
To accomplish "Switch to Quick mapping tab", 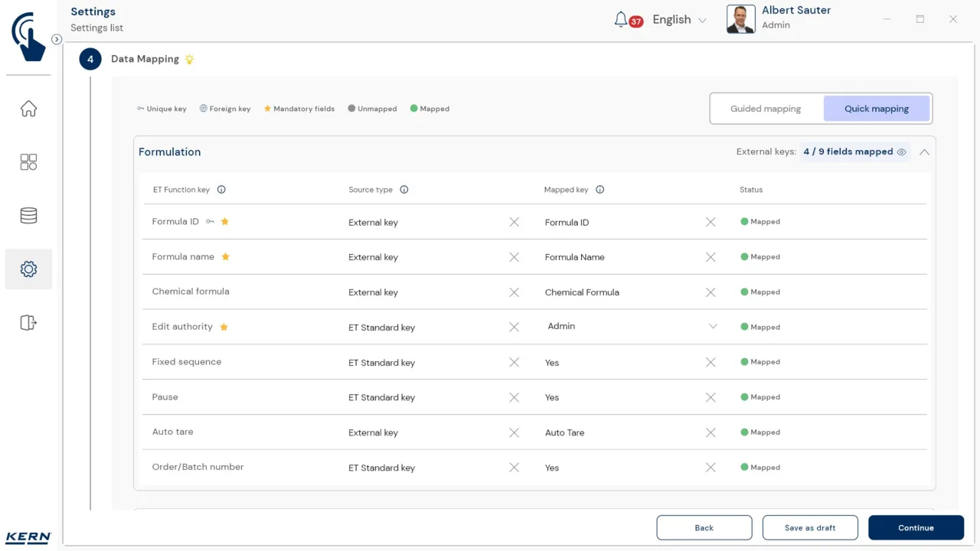I will click(x=877, y=109).
